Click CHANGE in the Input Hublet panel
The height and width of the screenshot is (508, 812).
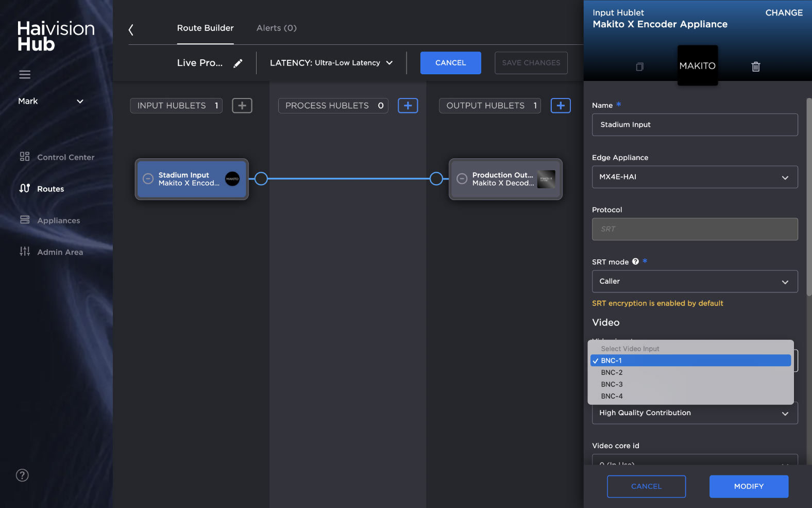[784, 12]
